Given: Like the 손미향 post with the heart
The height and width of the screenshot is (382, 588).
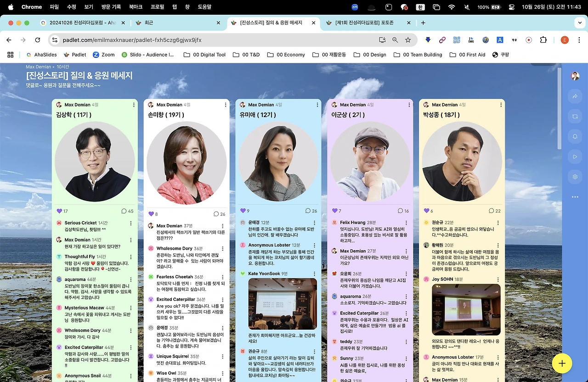Looking at the screenshot, I should tap(151, 214).
